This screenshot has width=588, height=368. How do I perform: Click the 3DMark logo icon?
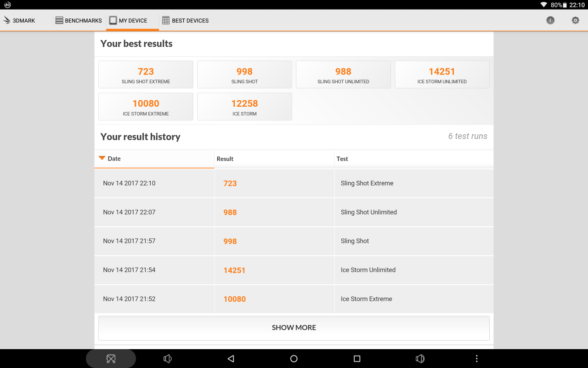coord(7,20)
